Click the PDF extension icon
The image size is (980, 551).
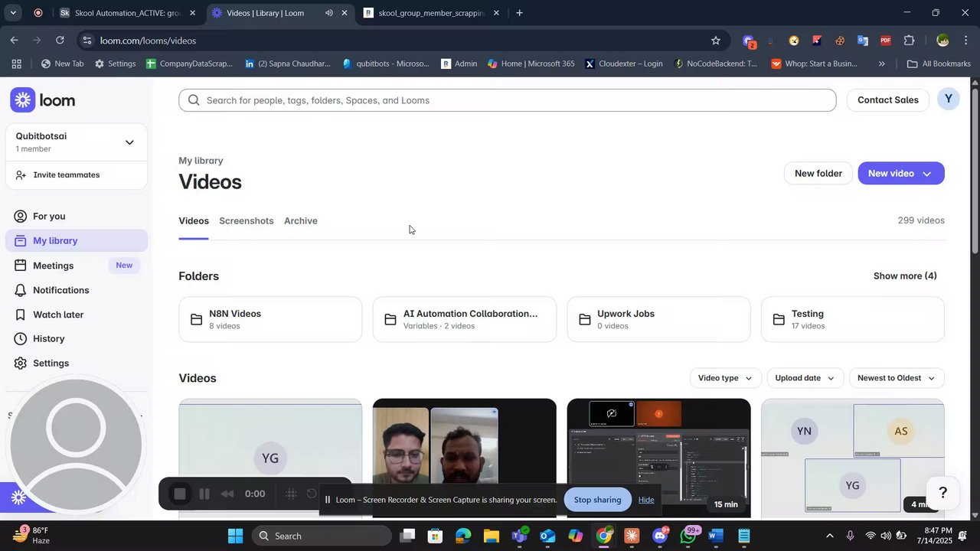tap(886, 41)
